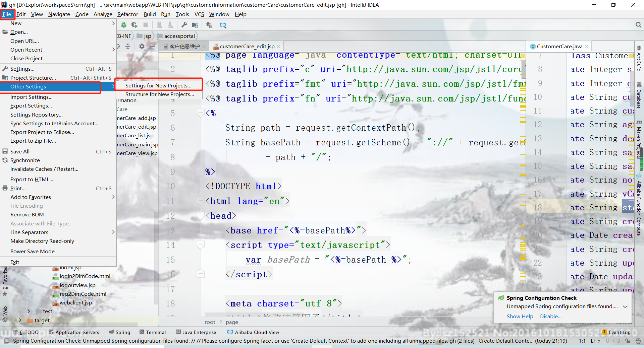Open the Java Enterprise tool window
The width and height of the screenshot is (644, 348).
[196, 332]
